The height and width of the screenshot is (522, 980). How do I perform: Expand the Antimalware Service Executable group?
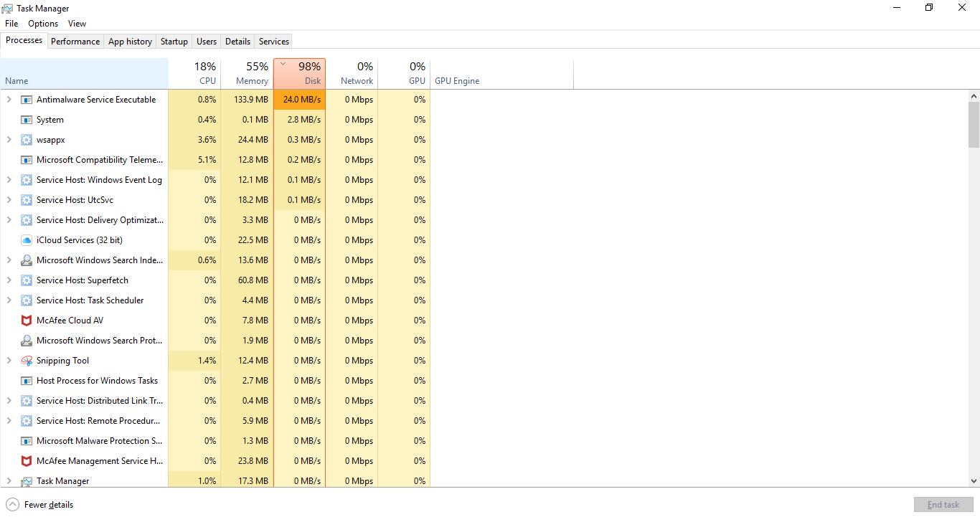[x=9, y=100]
